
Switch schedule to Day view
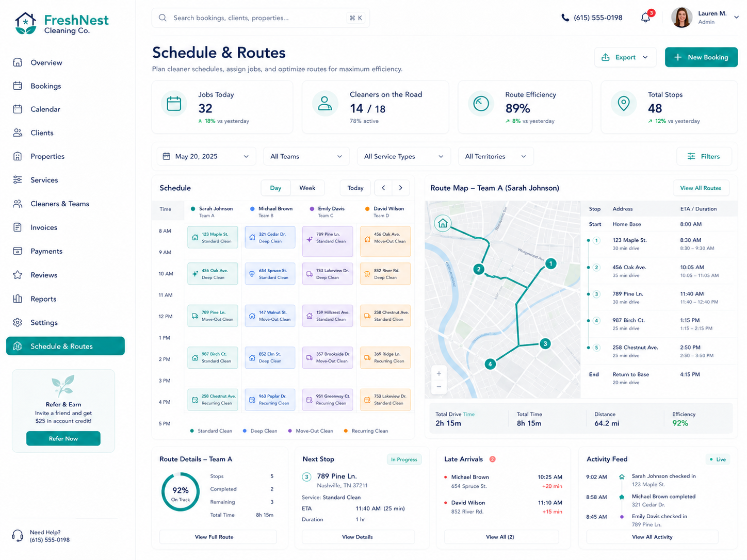pyautogui.click(x=275, y=188)
